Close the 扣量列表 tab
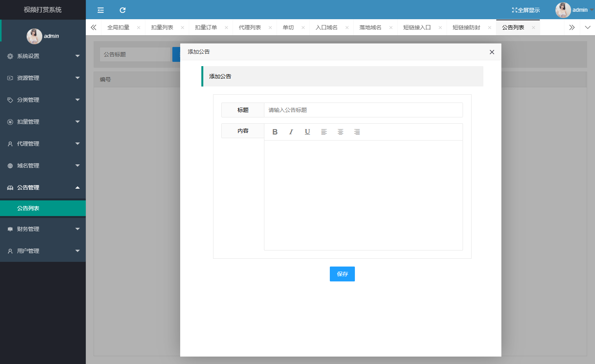The width and height of the screenshot is (595, 364). tap(183, 27)
